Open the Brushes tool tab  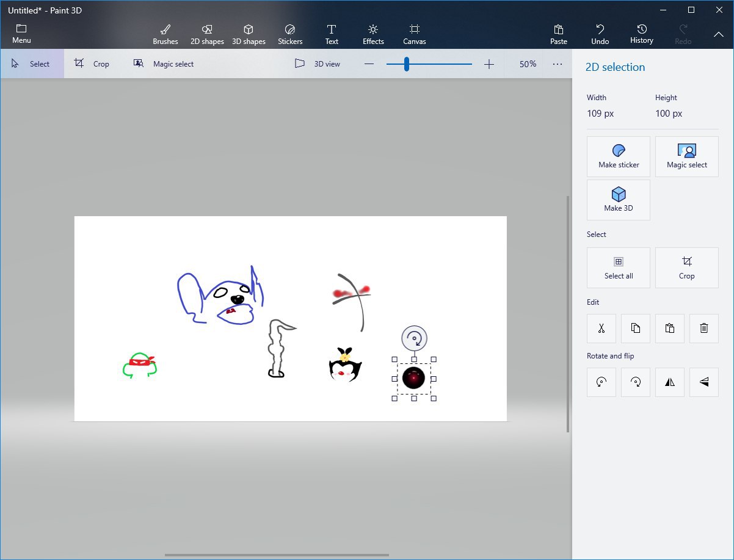165,35
